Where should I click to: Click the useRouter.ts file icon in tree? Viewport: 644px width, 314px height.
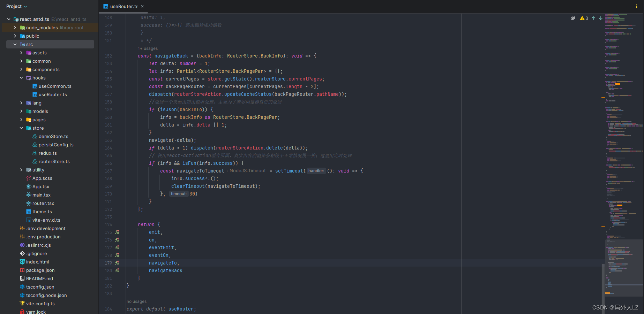click(35, 94)
